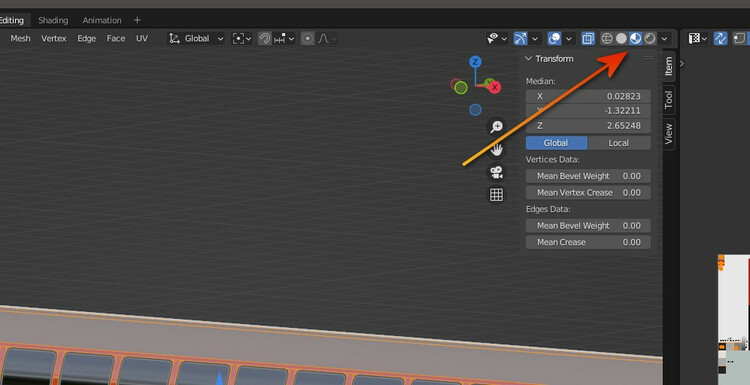Viewport: 750px width, 385px height.
Task: Collapse the Transform panel
Action: 529,59
